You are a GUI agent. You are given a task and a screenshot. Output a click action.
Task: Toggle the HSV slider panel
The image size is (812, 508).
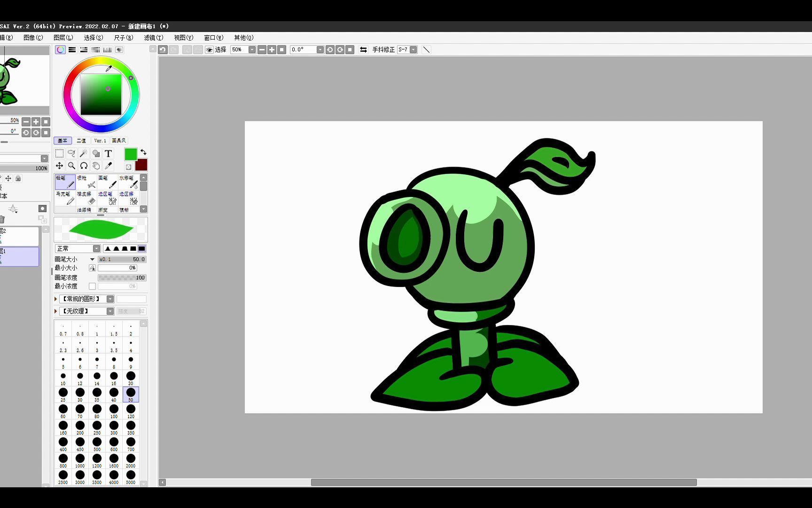click(x=84, y=49)
